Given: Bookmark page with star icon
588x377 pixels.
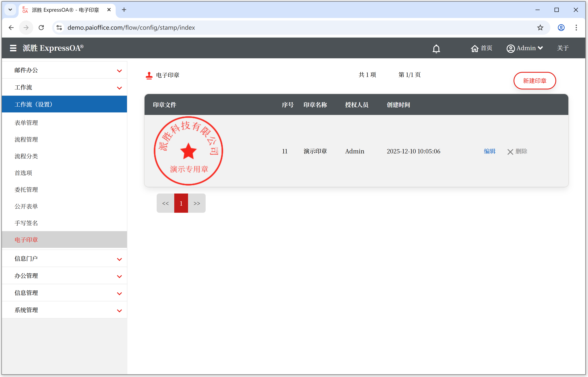Looking at the screenshot, I should [540, 28].
